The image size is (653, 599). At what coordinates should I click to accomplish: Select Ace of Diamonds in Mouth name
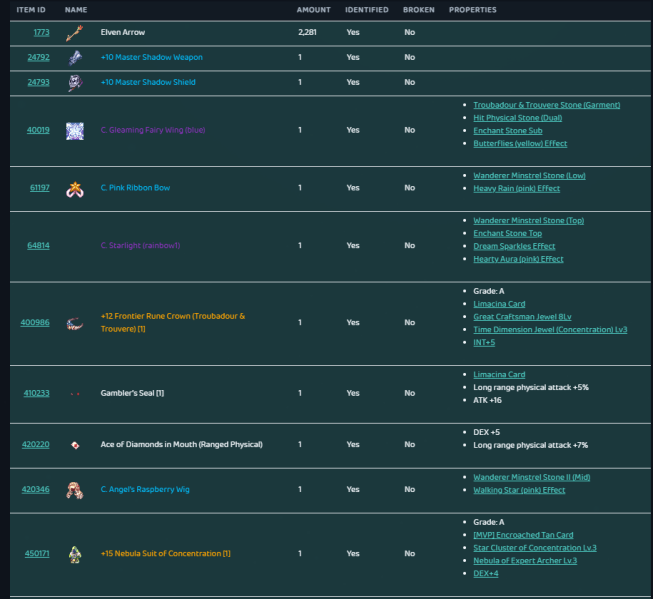tap(182, 445)
